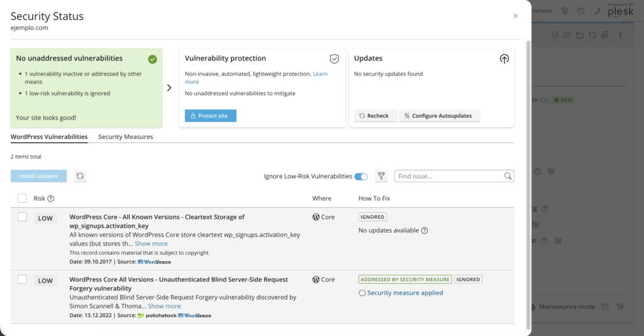Click the magnifier icon in the search box
This screenshot has height=336, width=644.
pos(508,176)
